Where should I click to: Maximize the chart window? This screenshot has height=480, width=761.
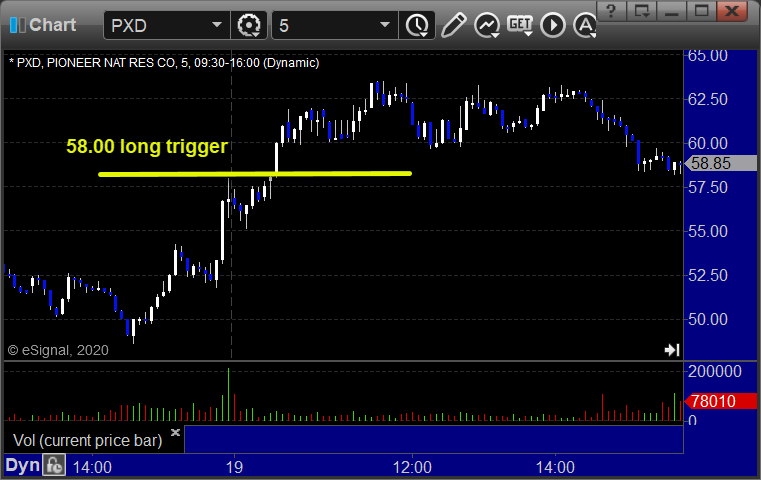pyautogui.click(x=701, y=11)
